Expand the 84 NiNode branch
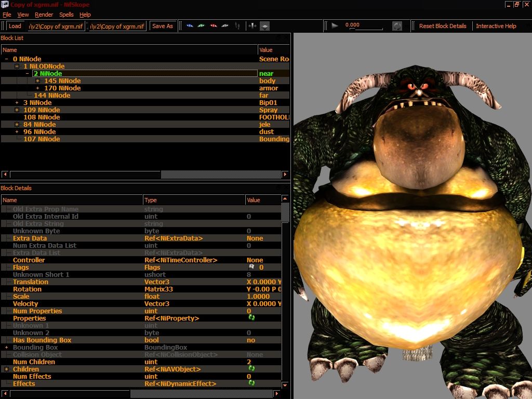 tap(17, 125)
